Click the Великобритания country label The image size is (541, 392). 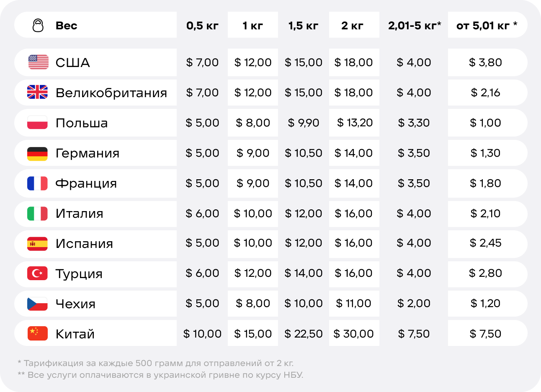111,93
